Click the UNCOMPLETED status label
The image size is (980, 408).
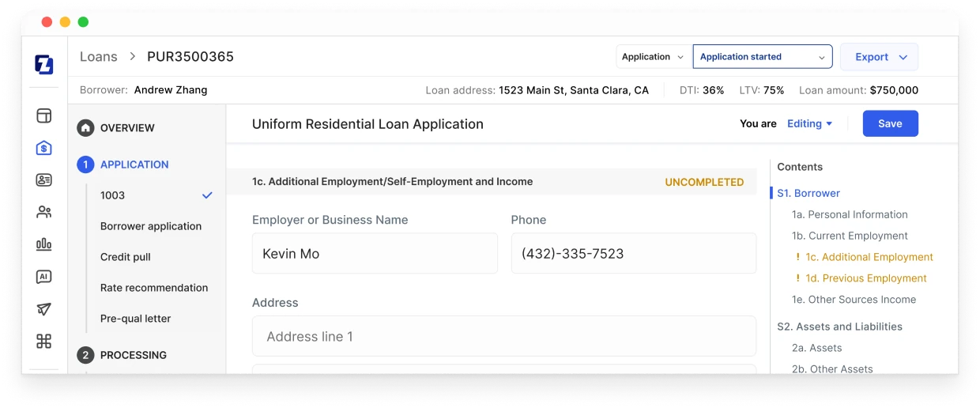tap(704, 182)
